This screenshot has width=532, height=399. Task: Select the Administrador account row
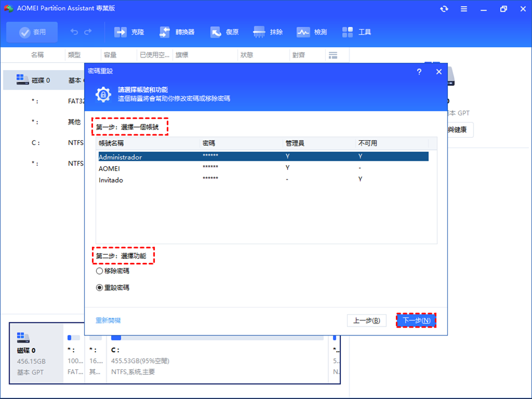(264, 157)
